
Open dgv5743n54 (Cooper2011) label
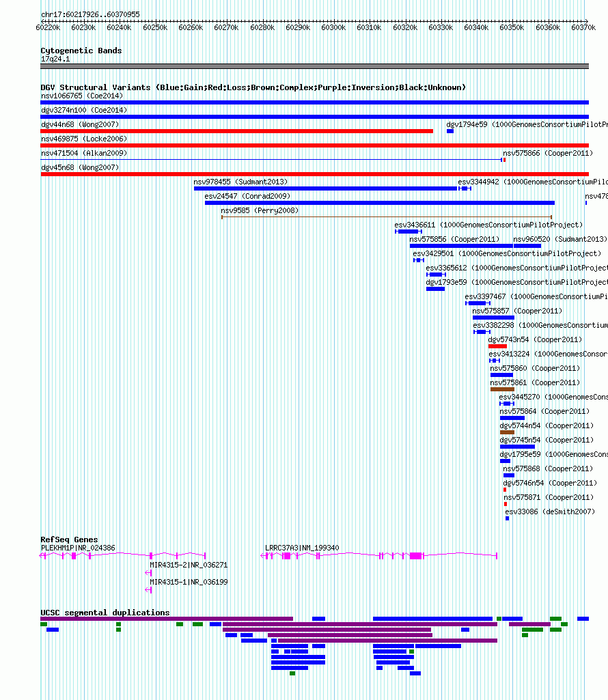click(535, 339)
